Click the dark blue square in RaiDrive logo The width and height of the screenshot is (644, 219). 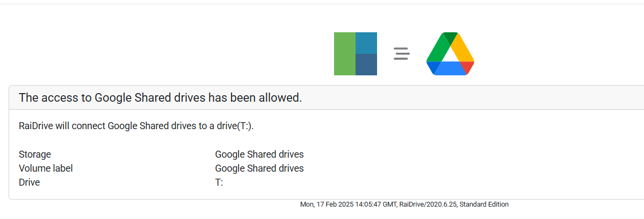pos(366,65)
